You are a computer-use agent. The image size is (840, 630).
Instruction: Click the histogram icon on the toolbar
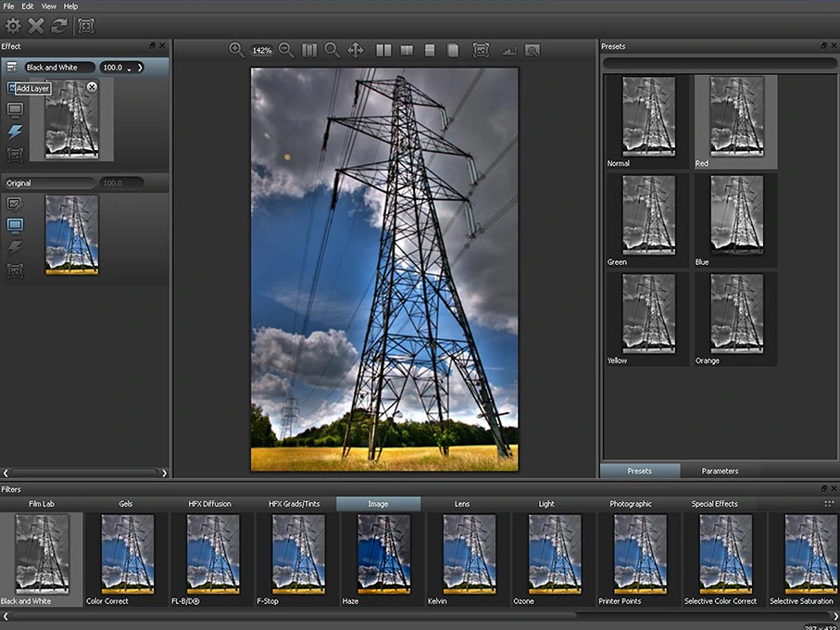[x=508, y=51]
